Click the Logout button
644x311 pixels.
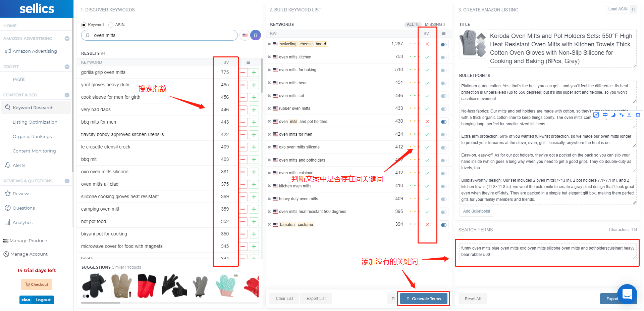pyautogui.click(x=43, y=300)
